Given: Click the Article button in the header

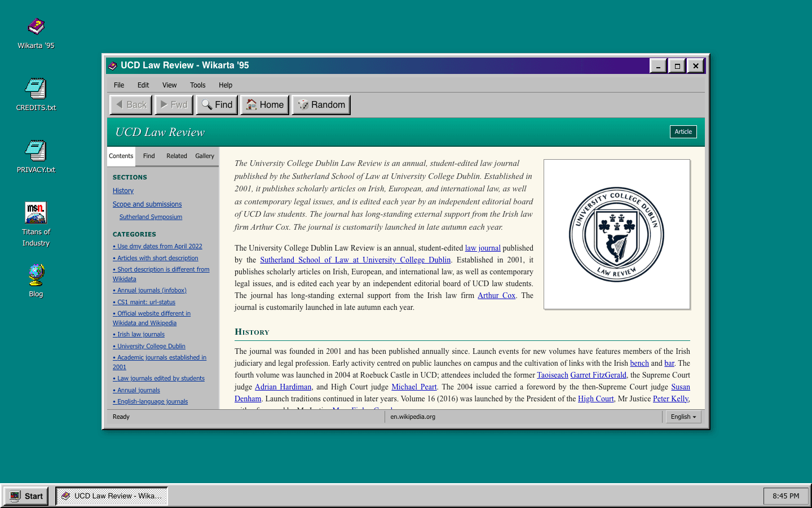Looking at the screenshot, I should [683, 132].
